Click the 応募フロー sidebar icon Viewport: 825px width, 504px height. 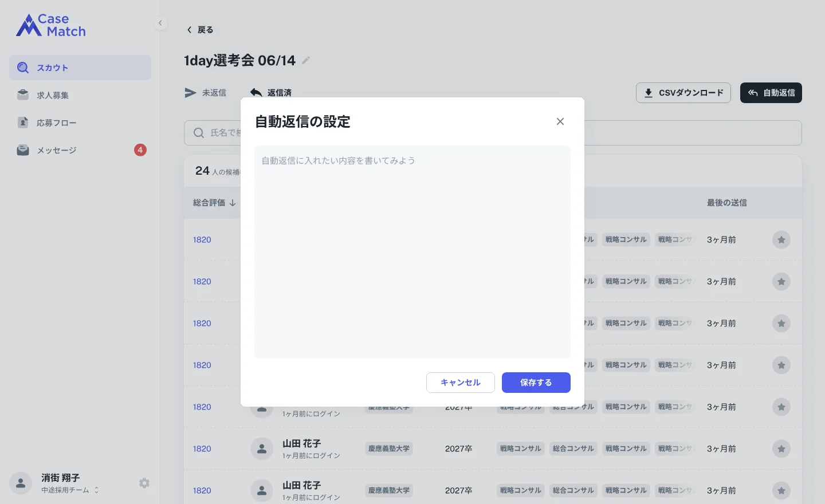pos(23,123)
